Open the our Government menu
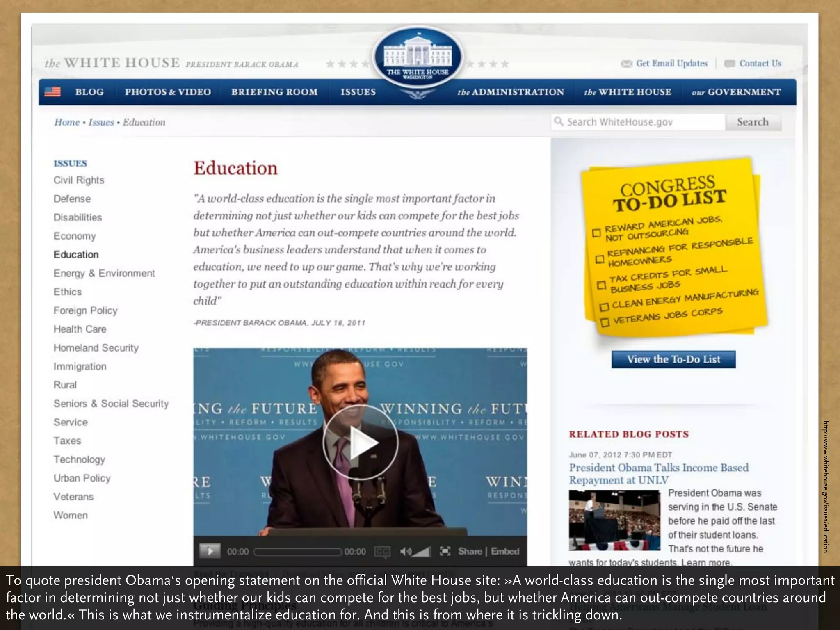 coord(737,92)
